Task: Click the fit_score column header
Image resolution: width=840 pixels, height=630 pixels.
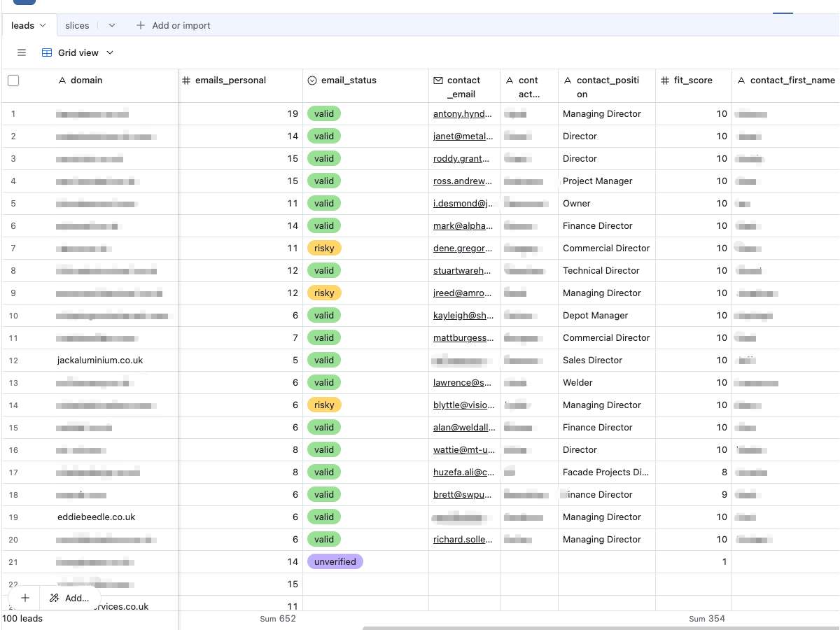Action: tap(694, 85)
